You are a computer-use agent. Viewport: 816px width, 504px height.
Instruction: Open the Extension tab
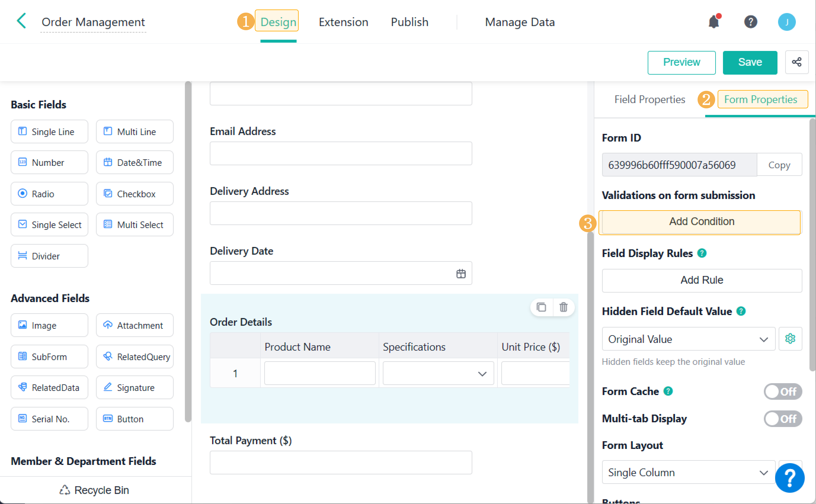(x=343, y=22)
